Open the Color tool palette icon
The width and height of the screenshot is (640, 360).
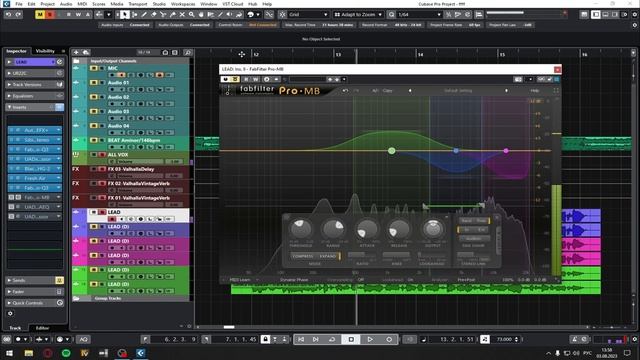(251, 15)
